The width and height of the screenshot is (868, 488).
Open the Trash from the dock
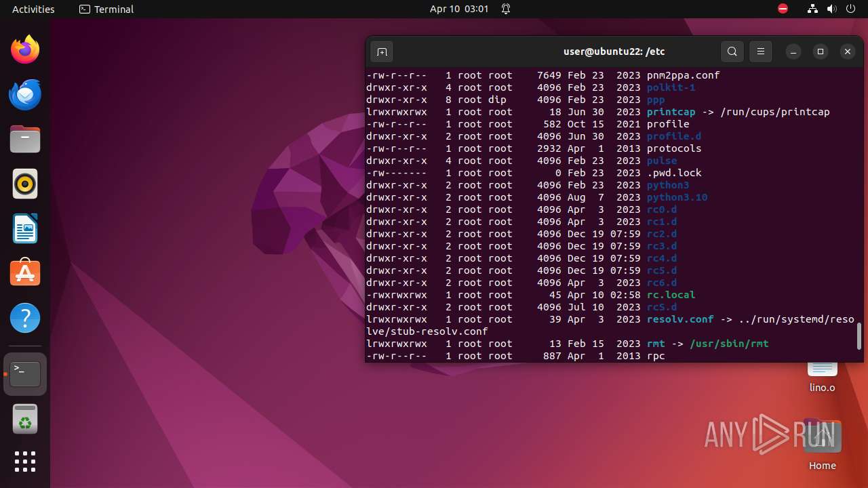[25, 419]
